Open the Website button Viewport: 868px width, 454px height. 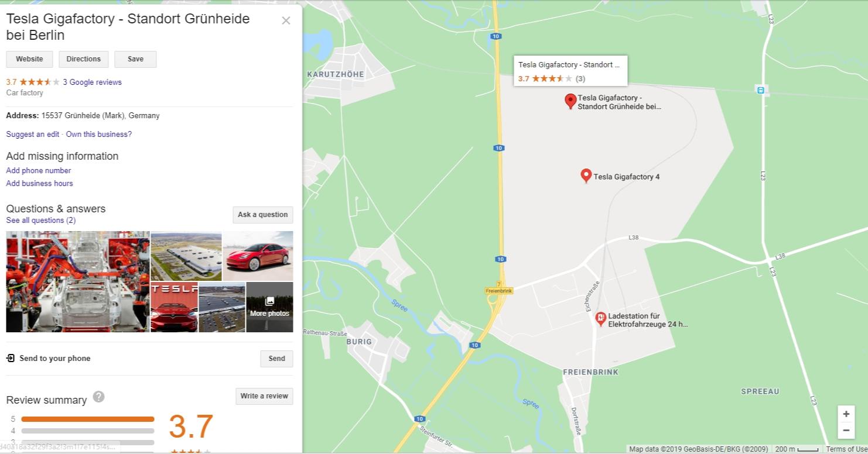[29, 59]
